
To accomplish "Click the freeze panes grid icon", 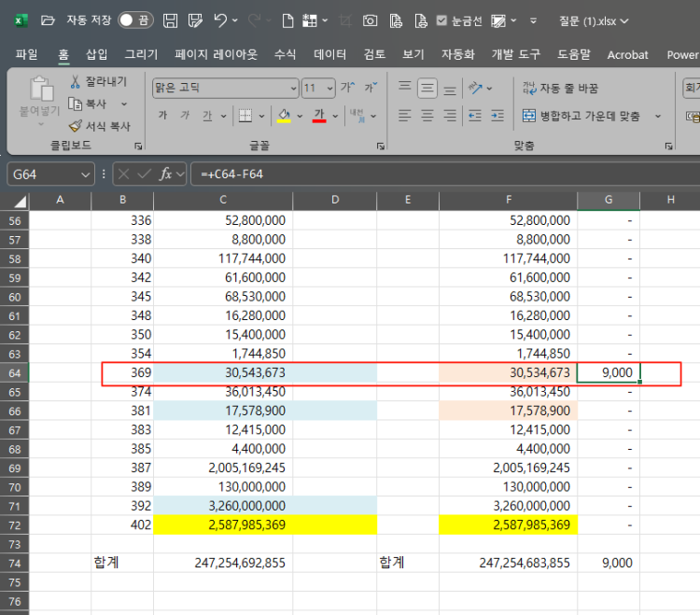I will pos(309,21).
